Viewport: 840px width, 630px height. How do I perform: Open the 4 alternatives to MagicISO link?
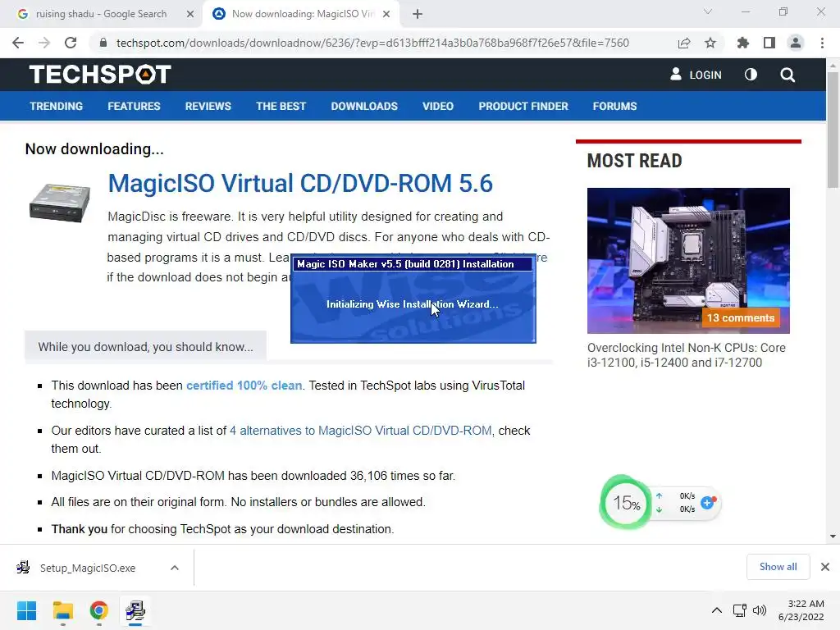coord(360,431)
